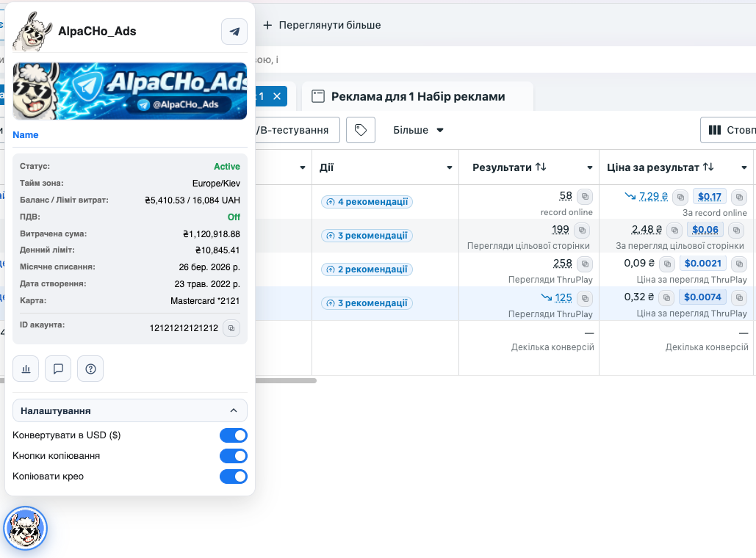This screenshot has width=756, height=558.
Task: Click the tag icon next to A/B-тестування
Action: (359, 130)
